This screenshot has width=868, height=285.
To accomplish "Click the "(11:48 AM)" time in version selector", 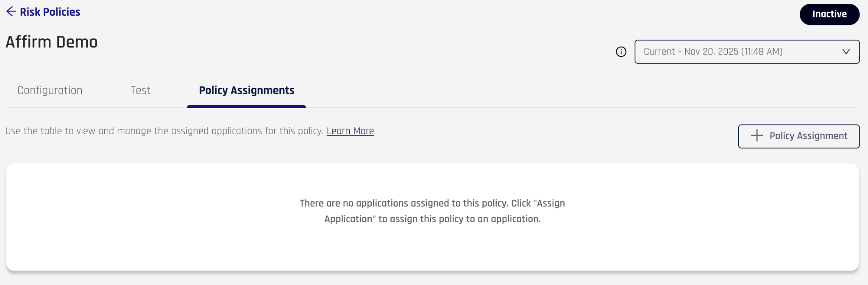I will (762, 52).
